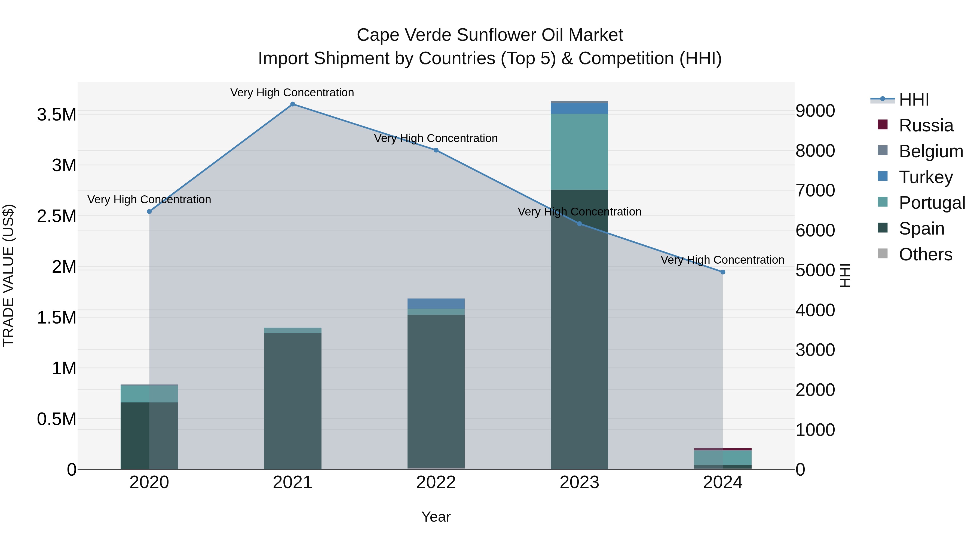Toggle the Portugal legend label
980x551 pixels.
click(932, 203)
